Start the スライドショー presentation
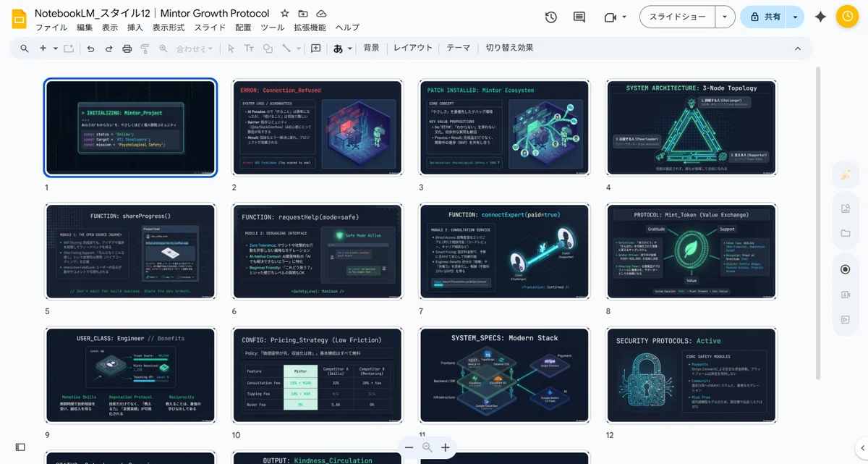The width and height of the screenshot is (868, 464). tap(677, 17)
